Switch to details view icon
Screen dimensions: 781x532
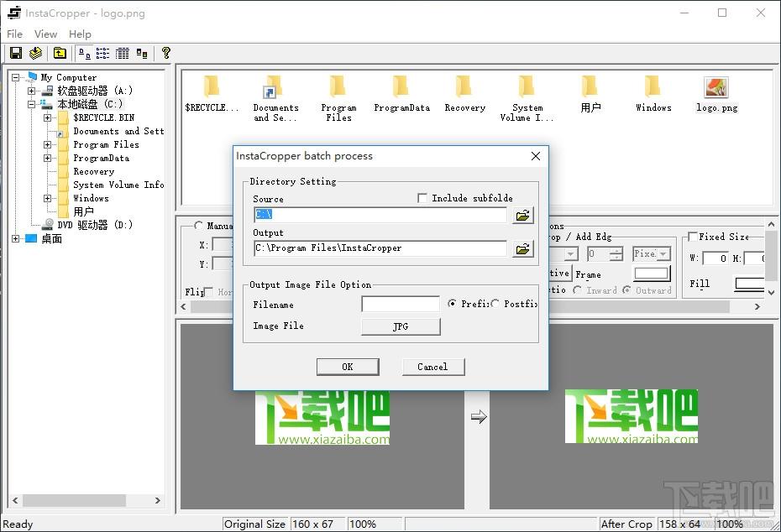(142, 53)
